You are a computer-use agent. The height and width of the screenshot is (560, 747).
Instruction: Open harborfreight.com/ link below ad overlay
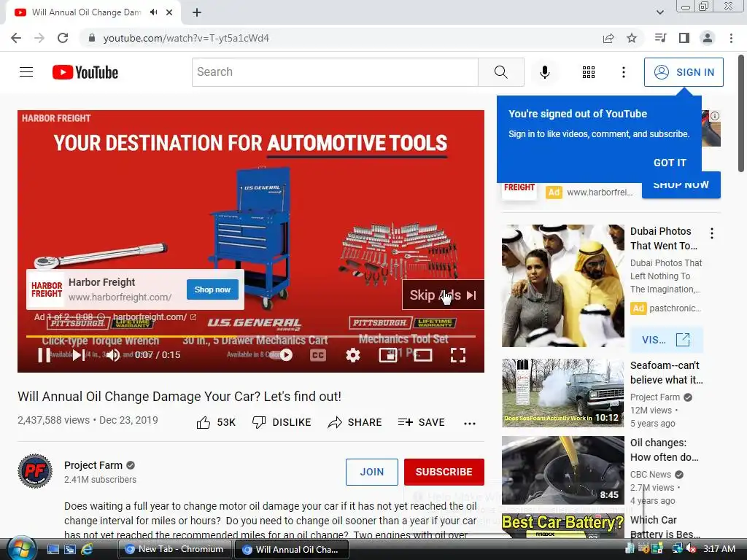(x=155, y=317)
